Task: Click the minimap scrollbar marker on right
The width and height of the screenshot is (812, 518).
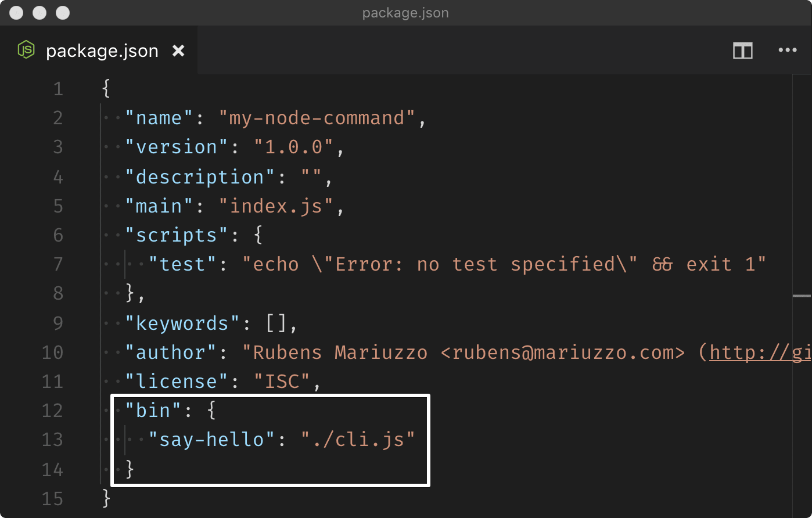Action: click(x=802, y=296)
